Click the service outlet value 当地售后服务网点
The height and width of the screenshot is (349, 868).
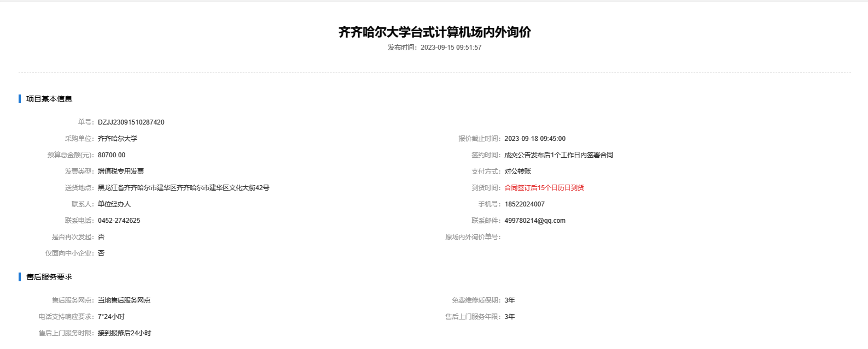point(124,300)
